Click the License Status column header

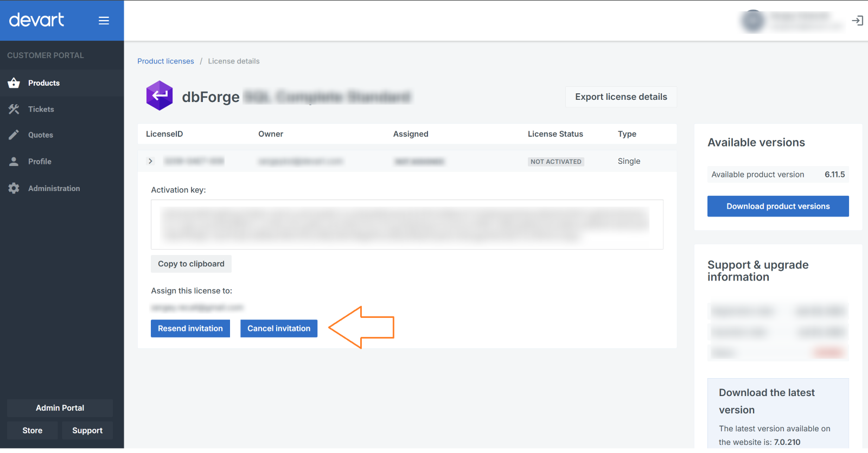coord(556,134)
